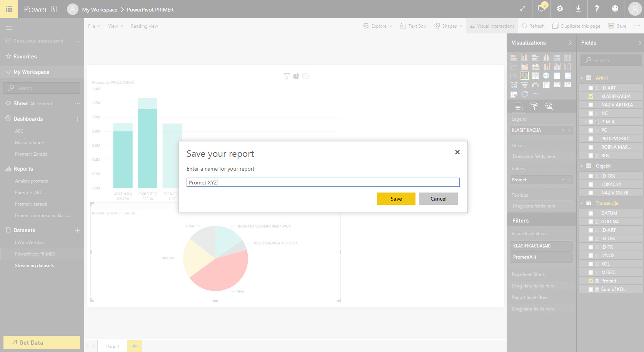Click the report name text field
Viewport: 644px width, 352px height.
[323, 183]
